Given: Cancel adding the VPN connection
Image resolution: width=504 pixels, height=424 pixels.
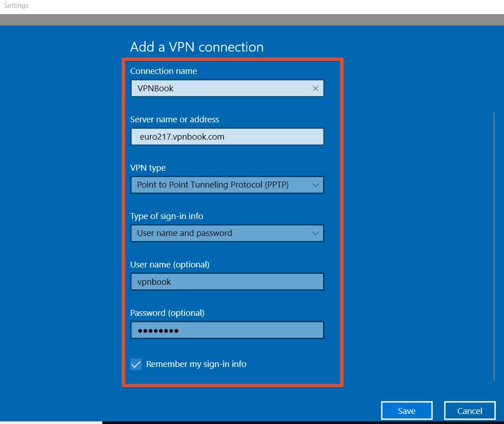Looking at the screenshot, I should (470, 410).
